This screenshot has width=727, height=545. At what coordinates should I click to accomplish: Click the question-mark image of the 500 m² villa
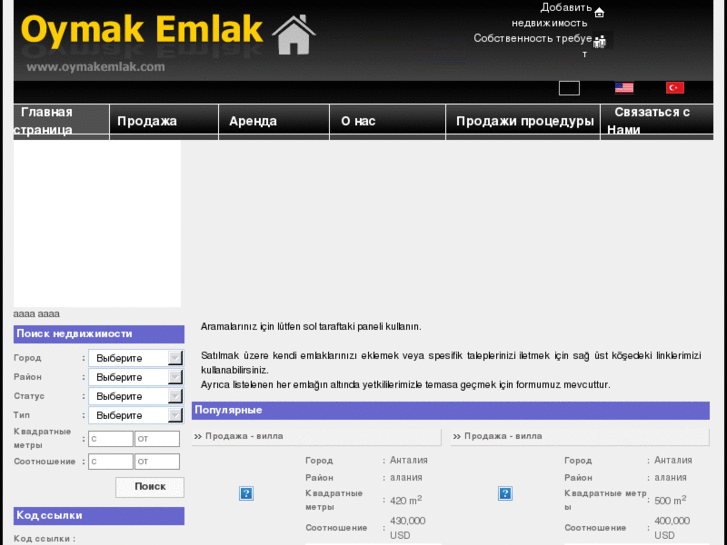click(x=505, y=493)
